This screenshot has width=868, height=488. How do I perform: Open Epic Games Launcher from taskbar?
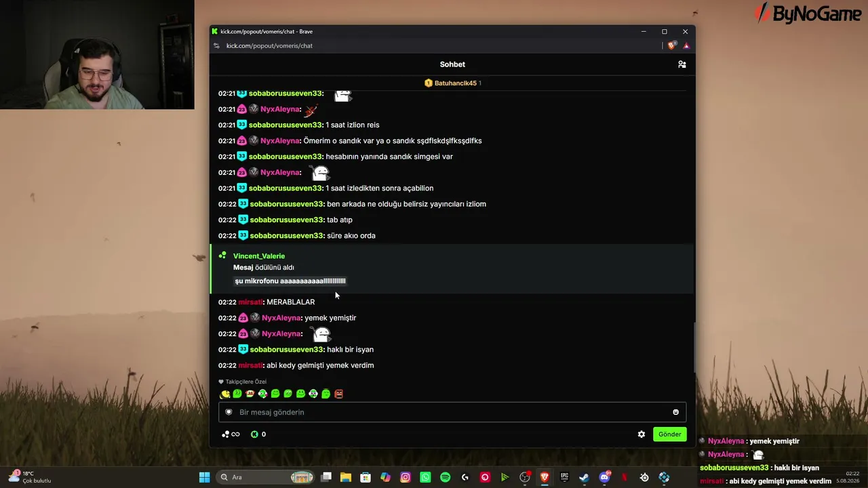(x=564, y=477)
